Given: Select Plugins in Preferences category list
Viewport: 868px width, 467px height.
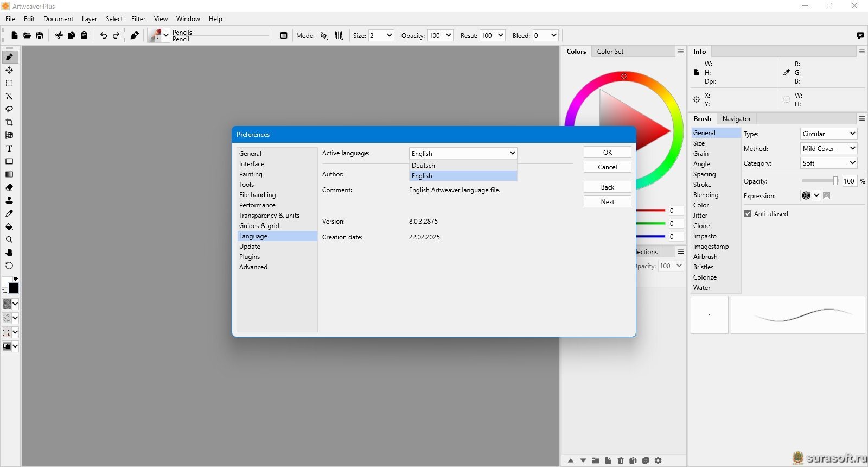Looking at the screenshot, I should (277, 257).
